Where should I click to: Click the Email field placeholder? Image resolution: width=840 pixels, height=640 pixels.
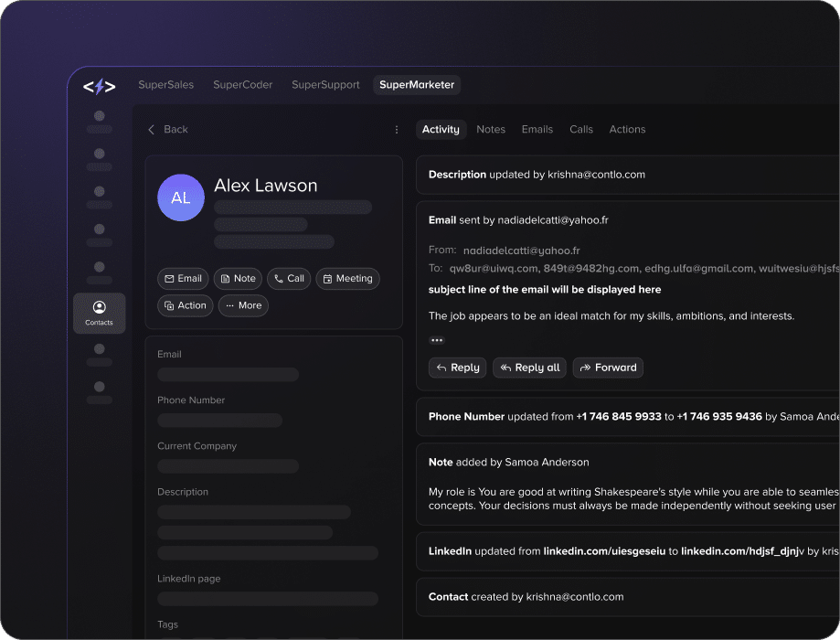[228, 375]
